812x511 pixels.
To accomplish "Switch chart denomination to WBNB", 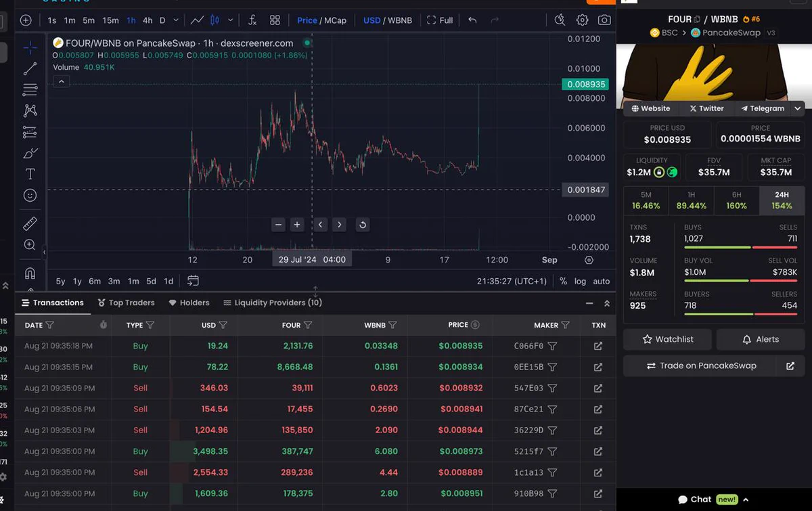I will [x=400, y=20].
